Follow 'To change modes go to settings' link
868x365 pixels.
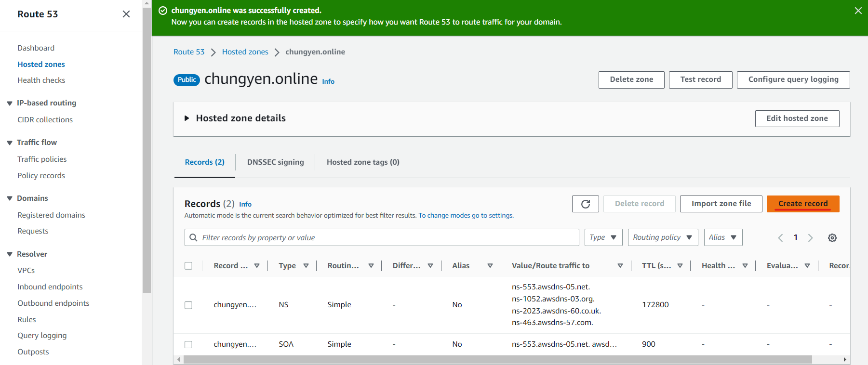point(466,216)
